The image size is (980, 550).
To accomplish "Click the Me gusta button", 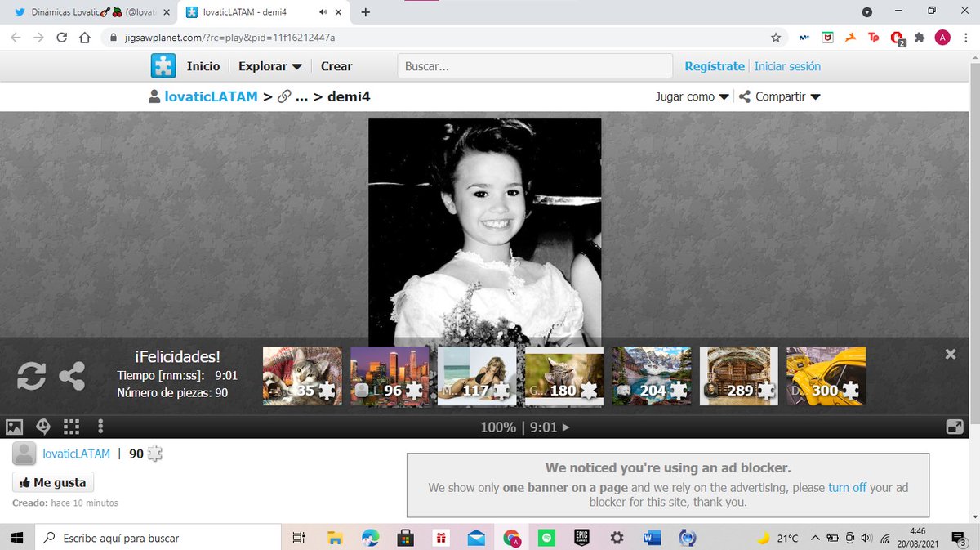I will [53, 482].
